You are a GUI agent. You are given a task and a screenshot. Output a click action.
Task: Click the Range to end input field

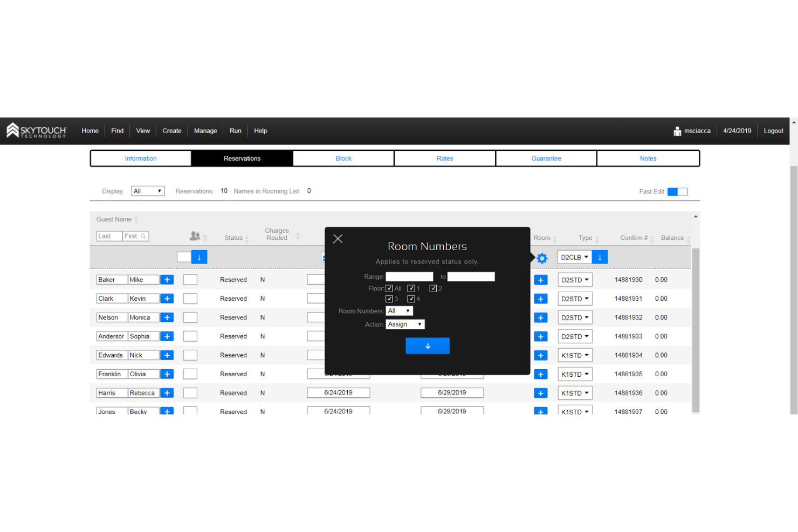tap(471, 277)
